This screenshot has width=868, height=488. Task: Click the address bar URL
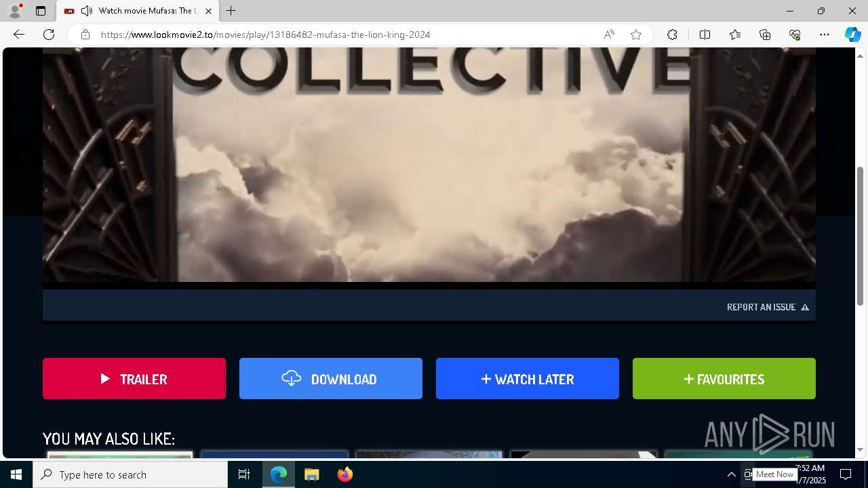coord(266,35)
